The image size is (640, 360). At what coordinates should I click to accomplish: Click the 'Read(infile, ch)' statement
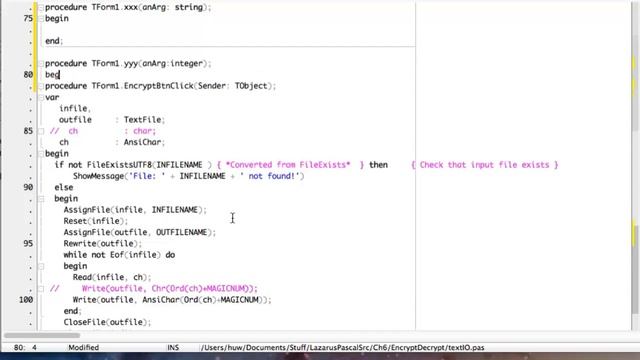(x=112, y=278)
